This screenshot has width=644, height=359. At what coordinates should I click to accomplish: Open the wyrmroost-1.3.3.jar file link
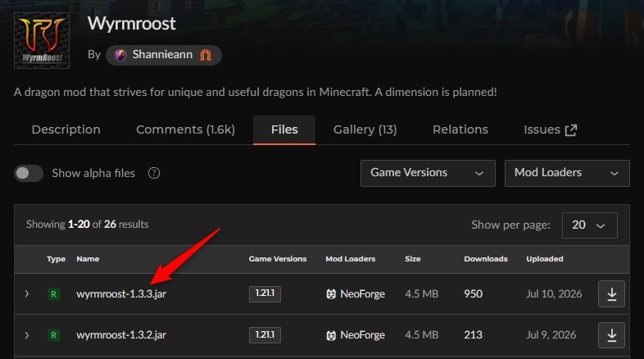click(x=121, y=294)
